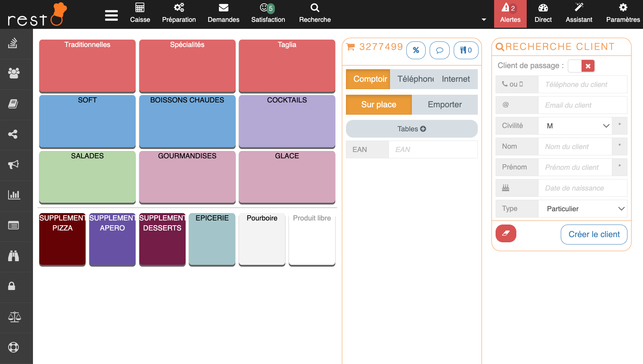Click the cutlery covers count button
The image size is (643, 364).
pyautogui.click(x=466, y=50)
